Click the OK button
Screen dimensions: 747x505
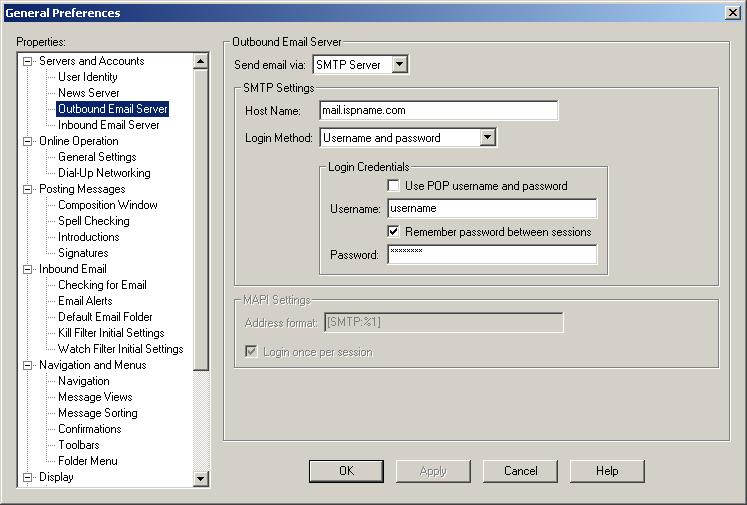[346, 471]
